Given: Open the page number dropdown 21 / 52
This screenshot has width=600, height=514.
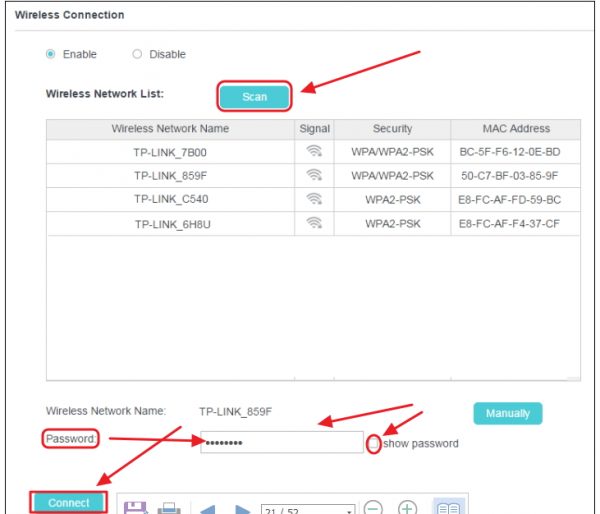Looking at the screenshot, I should pos(308,509).
